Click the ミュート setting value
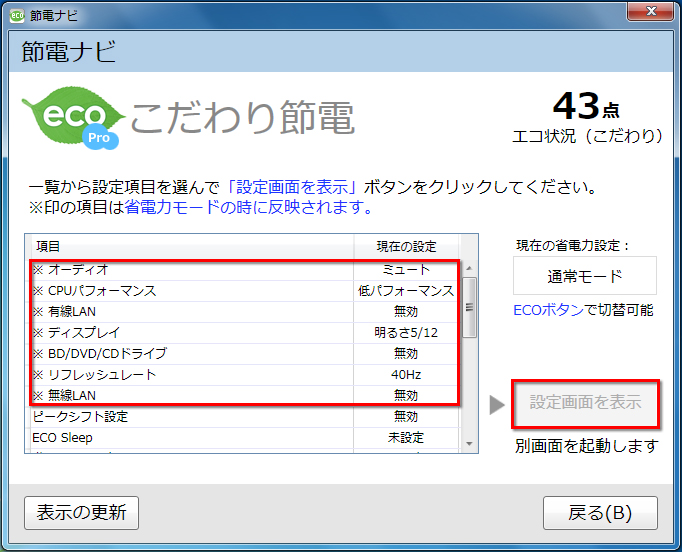This screenshot has height=552, width=682. pos(406,270)
